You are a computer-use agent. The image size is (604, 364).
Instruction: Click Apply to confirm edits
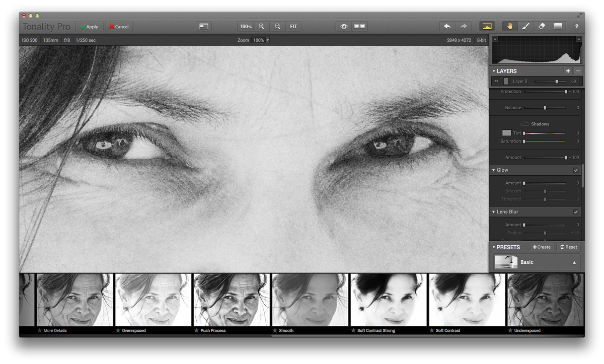(x=89, y=27)
